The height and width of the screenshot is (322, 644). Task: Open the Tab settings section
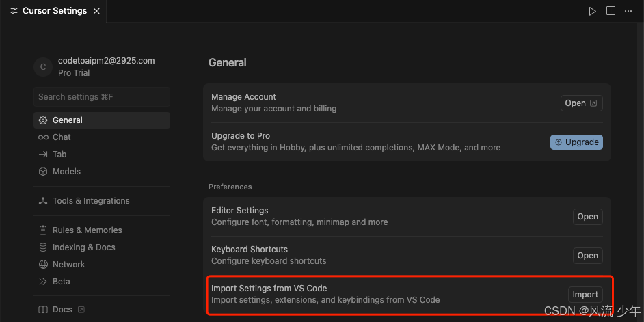102,155
